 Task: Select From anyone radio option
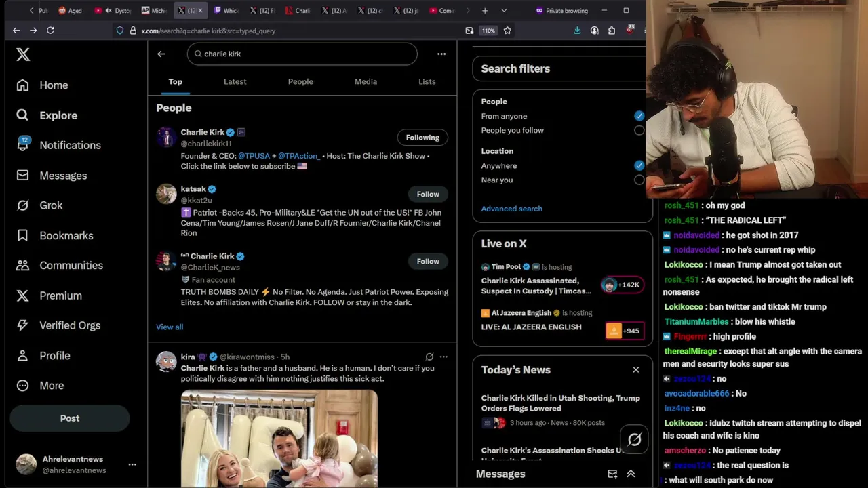[639, 116]
